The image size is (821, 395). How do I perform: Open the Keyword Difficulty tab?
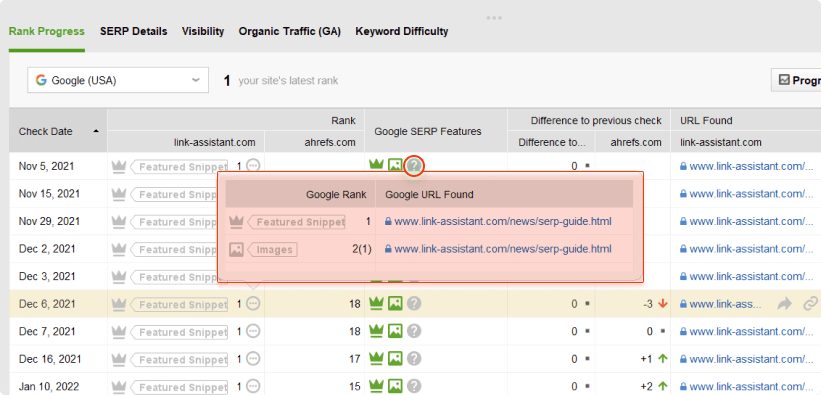(x=402, y=31)
